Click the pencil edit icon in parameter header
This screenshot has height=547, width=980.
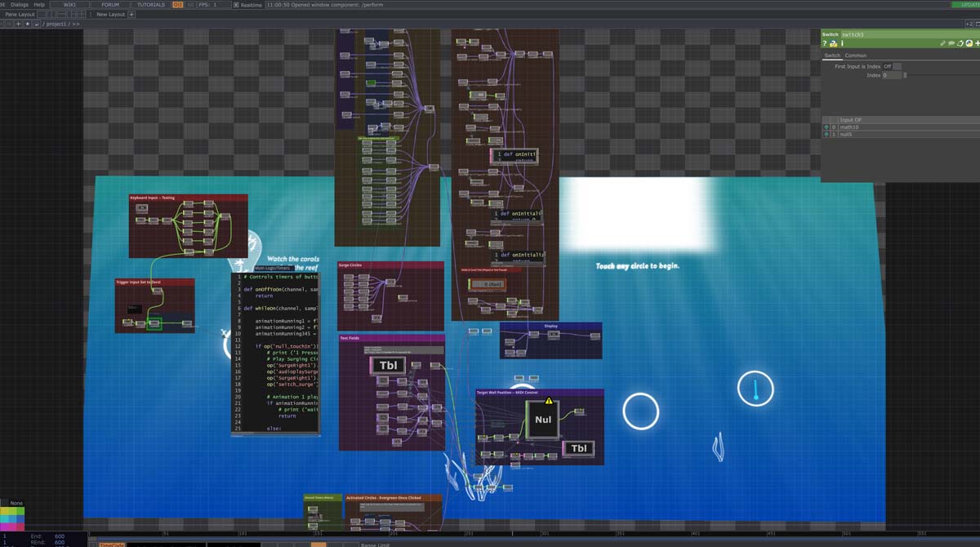pos(942,43)
